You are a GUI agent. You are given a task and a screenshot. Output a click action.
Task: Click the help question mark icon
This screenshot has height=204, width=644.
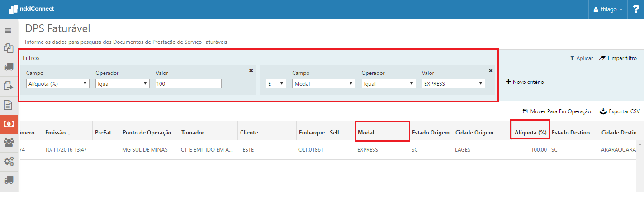click(x=635, y=9)
